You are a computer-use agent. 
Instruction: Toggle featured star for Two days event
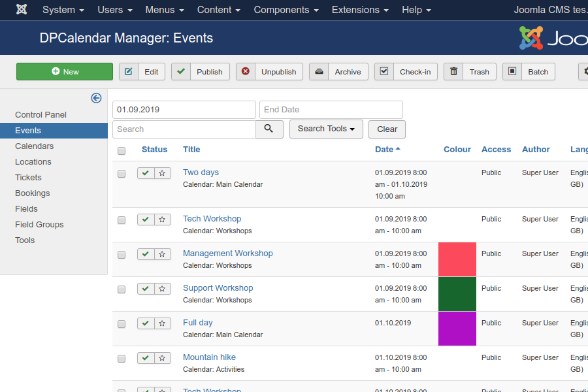point(163,173)
